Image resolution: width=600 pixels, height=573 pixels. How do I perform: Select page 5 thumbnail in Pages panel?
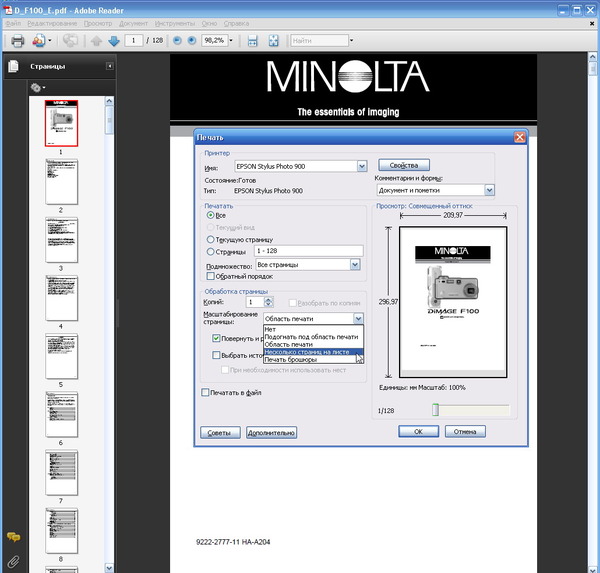61,356
